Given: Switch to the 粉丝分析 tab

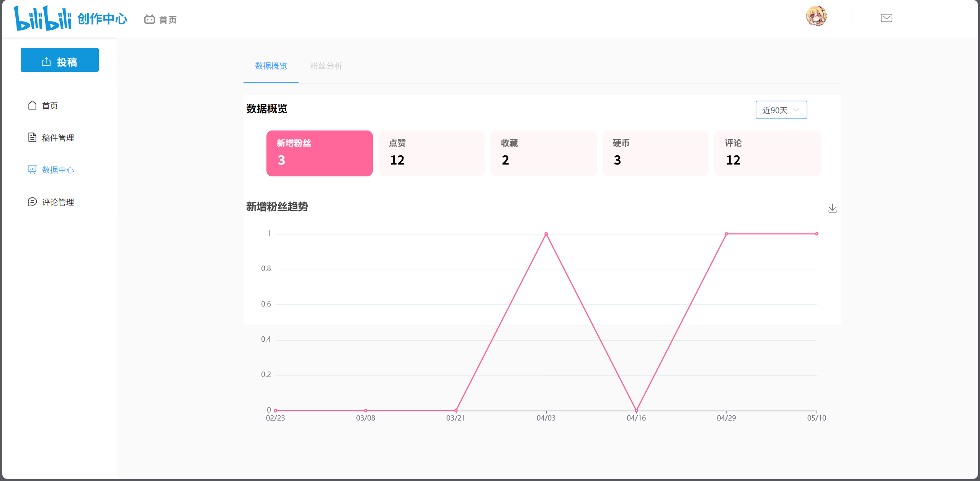Looking at the screenshot, I should pyautogui.click(x=326, y=66).
